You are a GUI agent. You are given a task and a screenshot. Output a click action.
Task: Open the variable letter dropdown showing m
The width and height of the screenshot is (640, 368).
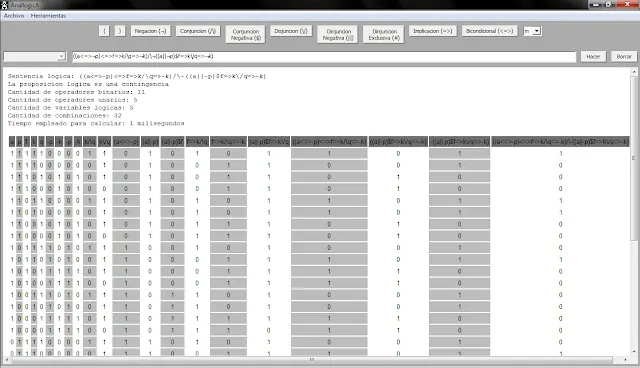coord(532,31)
